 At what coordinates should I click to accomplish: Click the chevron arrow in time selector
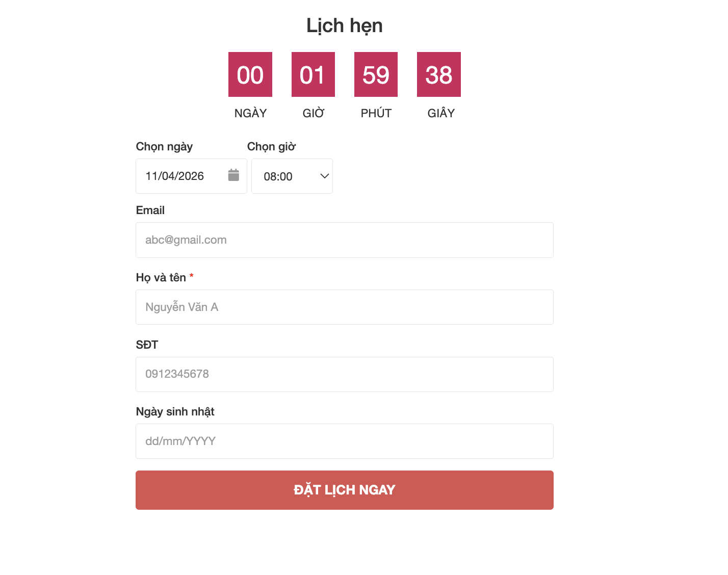(324, 176)
